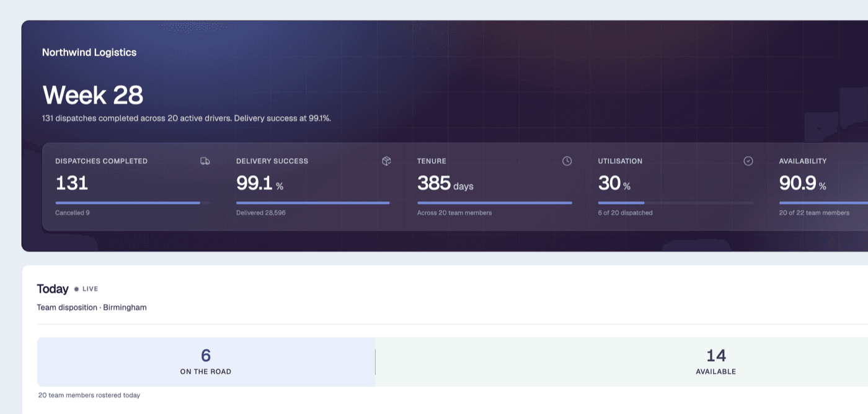Click the LIVE indicator label

(91, 289)
